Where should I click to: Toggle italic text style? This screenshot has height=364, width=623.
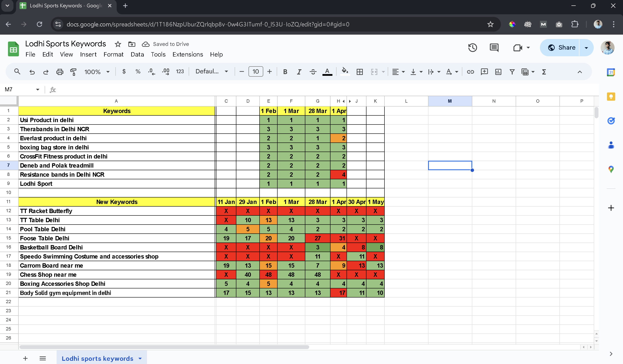pos(299,72)
